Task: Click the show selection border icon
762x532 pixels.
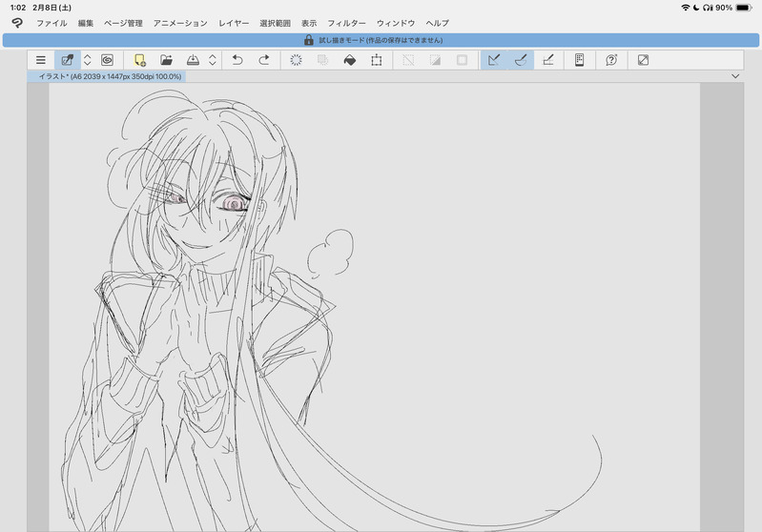Action: tap(462, 60)
